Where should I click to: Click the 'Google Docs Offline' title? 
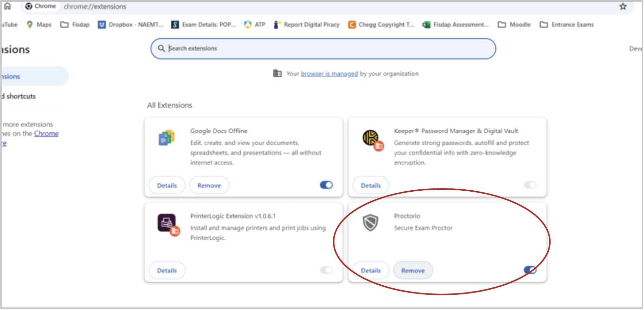point(219,131)
